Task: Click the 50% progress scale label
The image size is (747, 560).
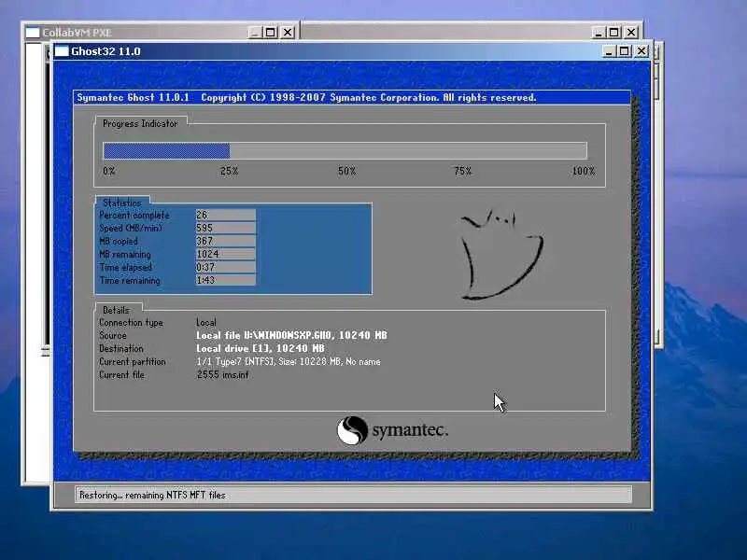Action: 346,171
